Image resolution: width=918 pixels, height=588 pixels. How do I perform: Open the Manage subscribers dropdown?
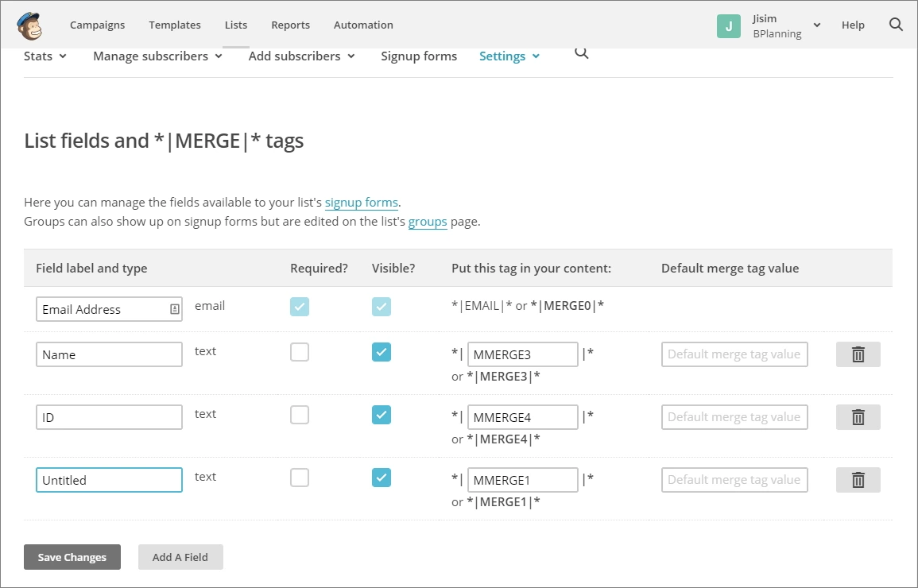157,56
